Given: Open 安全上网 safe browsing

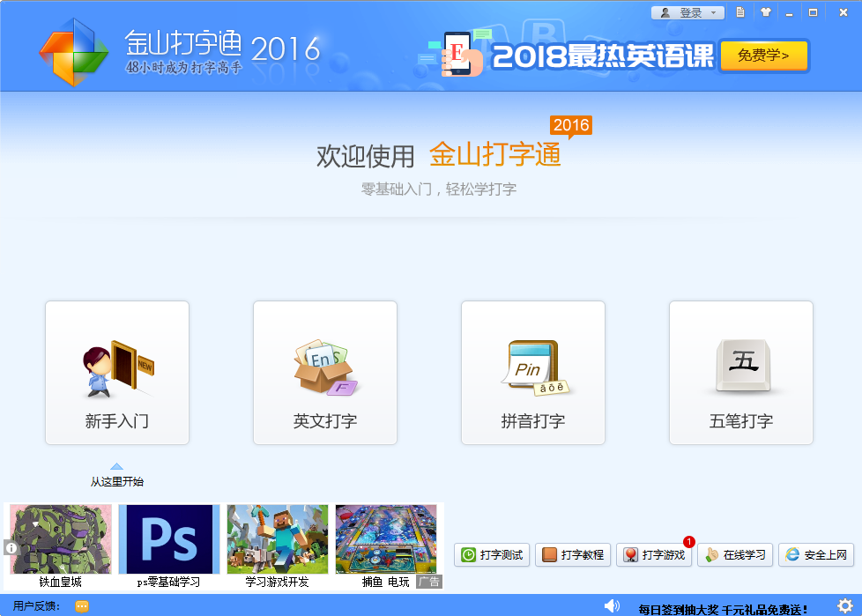Looking at the screenshot, I should (x=816, y=555).
